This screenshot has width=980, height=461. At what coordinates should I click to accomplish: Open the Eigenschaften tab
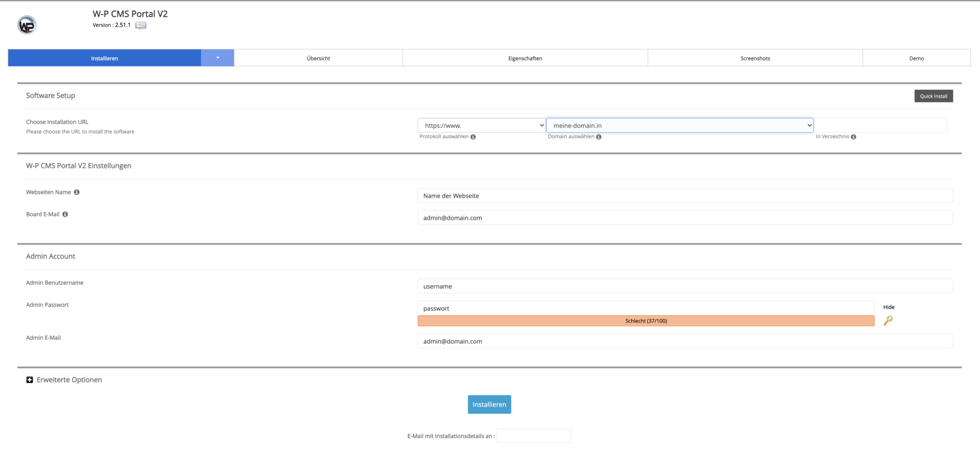click(x=525, y=58)
